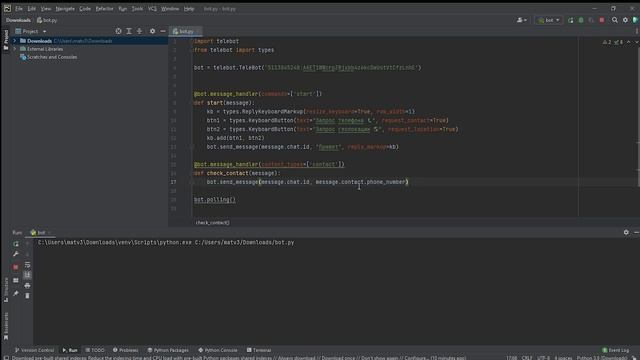Screen dimensions: 640x360
Task: Toggle scroll to end in the Run console
Action: pos(27,275)
